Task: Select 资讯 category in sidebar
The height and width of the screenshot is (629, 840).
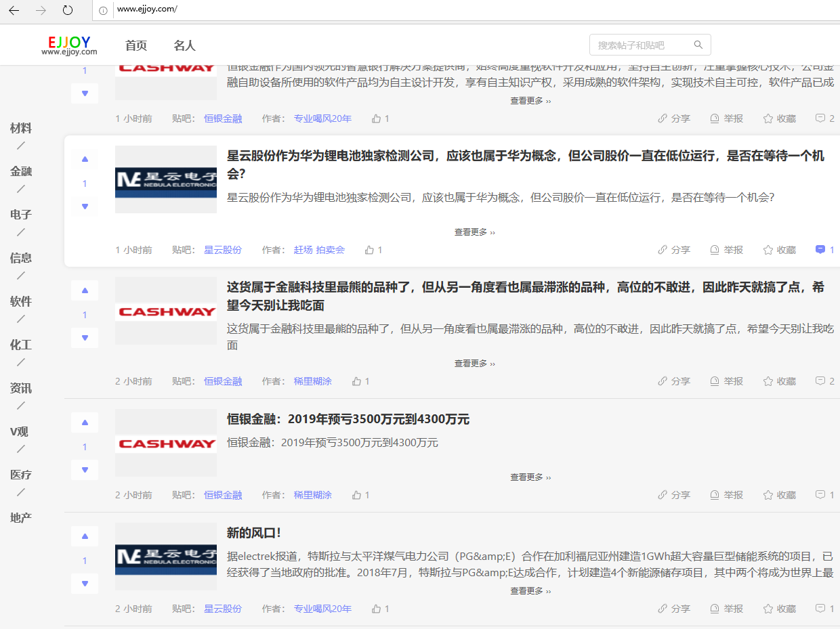Action: pyautogui.click(x=21, y=389)
